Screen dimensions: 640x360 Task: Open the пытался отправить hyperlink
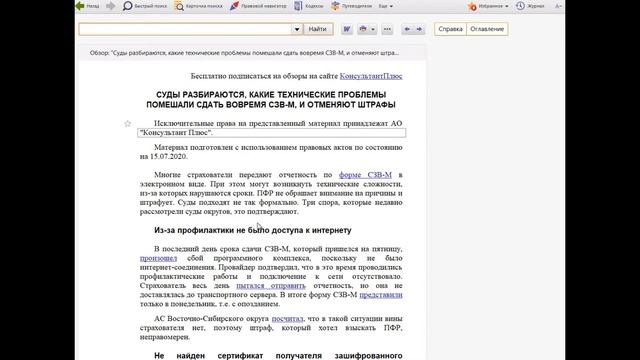(x=271, y=285)
